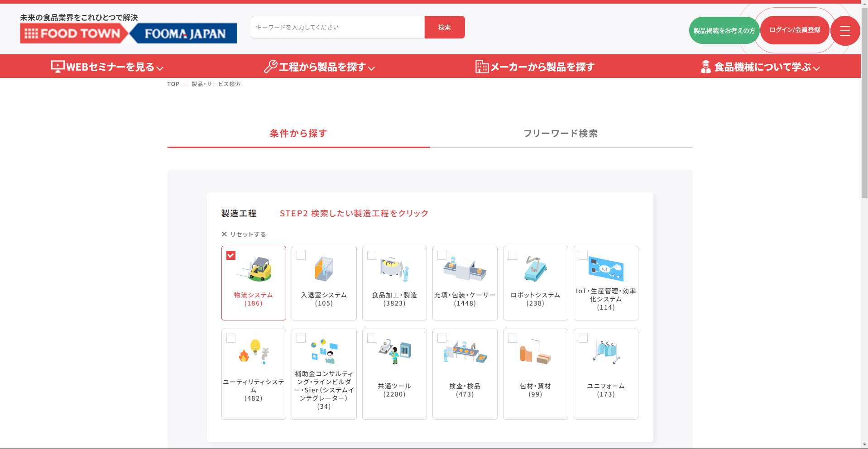This screenshot has width=868, height=449.
Task: Click the forklift illustration for 物流システム
Action: (254, 269)
